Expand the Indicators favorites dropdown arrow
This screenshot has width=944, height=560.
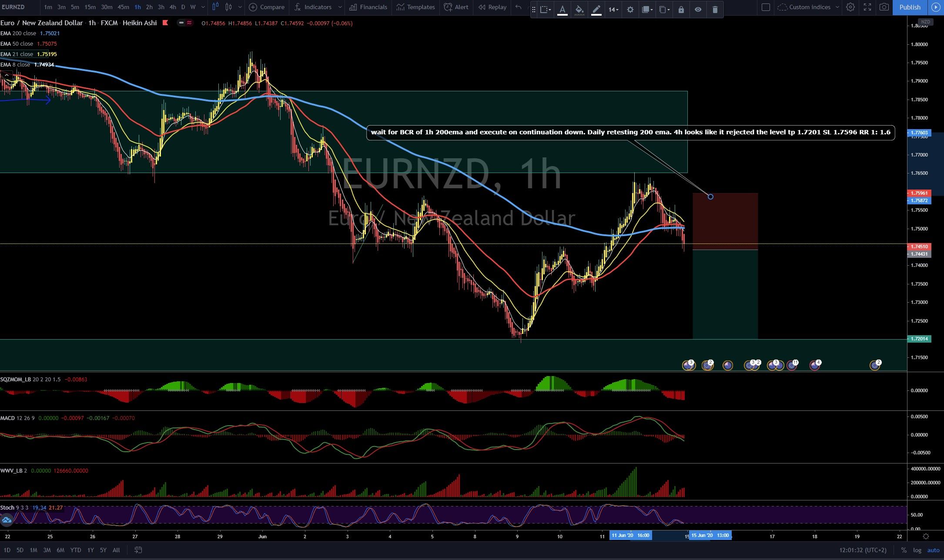(x=340, y=7)
